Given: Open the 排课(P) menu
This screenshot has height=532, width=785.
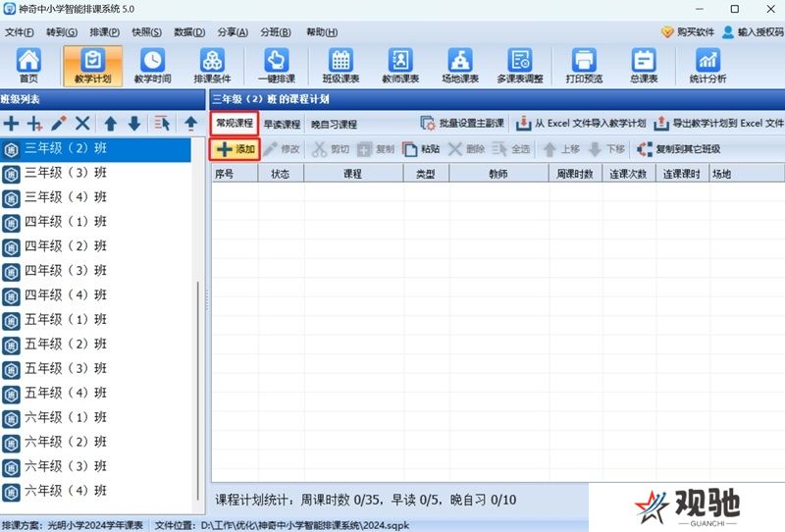Looking at the screenshot, I should pos(105,32).
